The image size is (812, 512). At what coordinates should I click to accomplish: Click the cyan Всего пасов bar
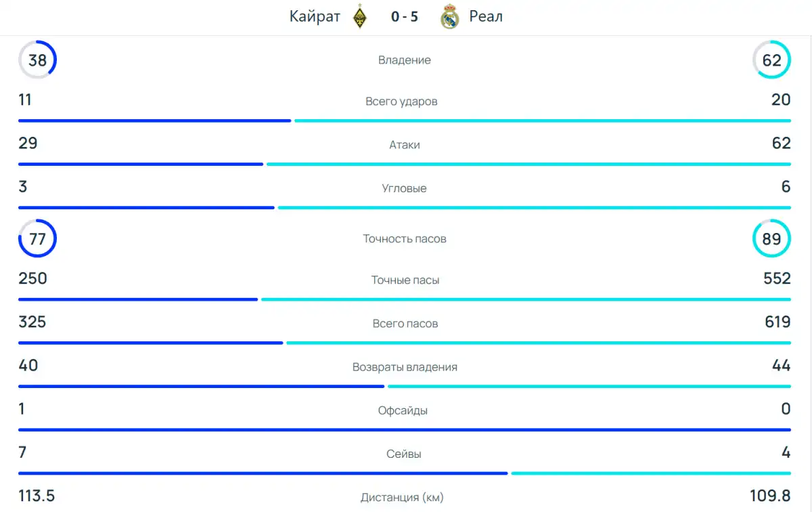click(538, 343)
